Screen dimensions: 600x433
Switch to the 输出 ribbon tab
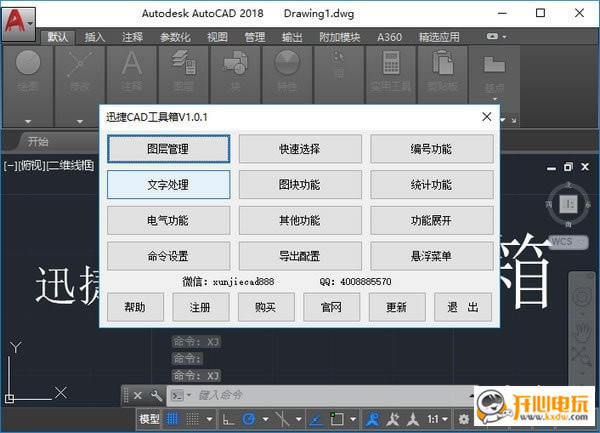pyautogui.click(x=292, y=37)
